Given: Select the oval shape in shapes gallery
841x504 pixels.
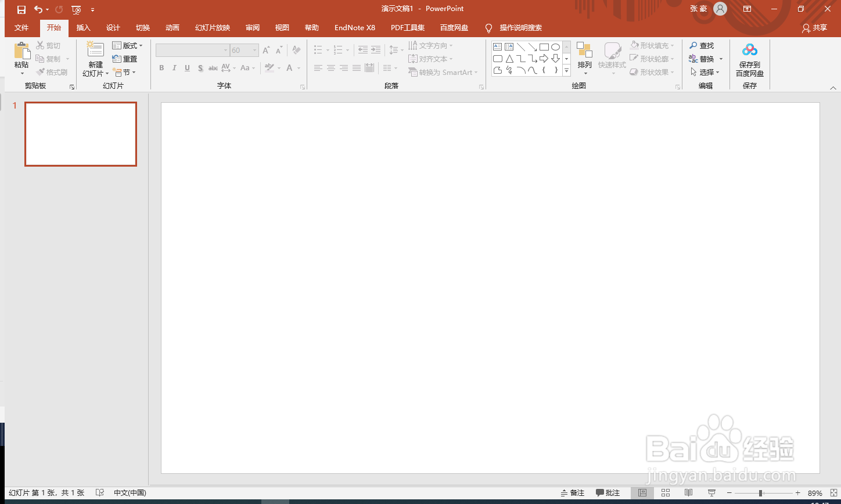Looking at the screenshot, I should [x=555, y=47].
